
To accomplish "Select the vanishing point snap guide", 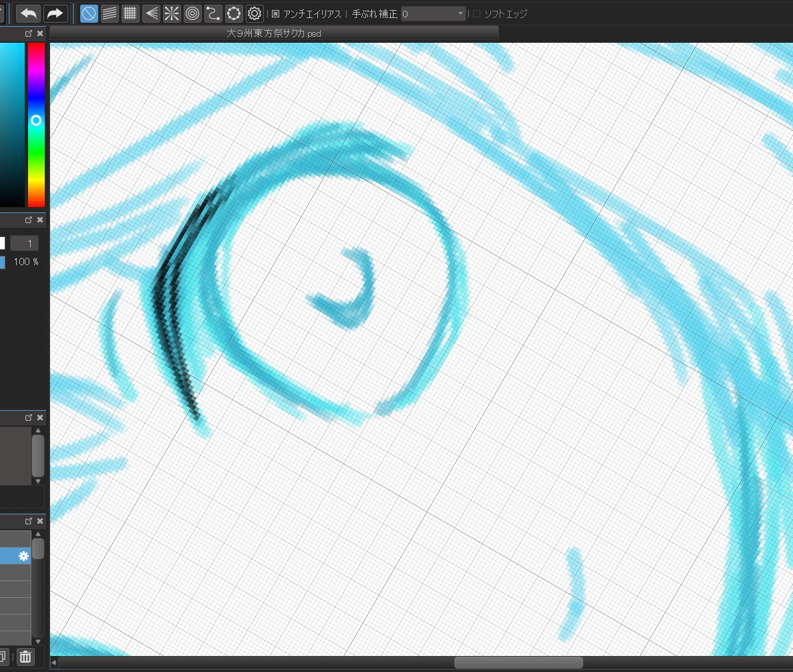I will pos(151,13).
